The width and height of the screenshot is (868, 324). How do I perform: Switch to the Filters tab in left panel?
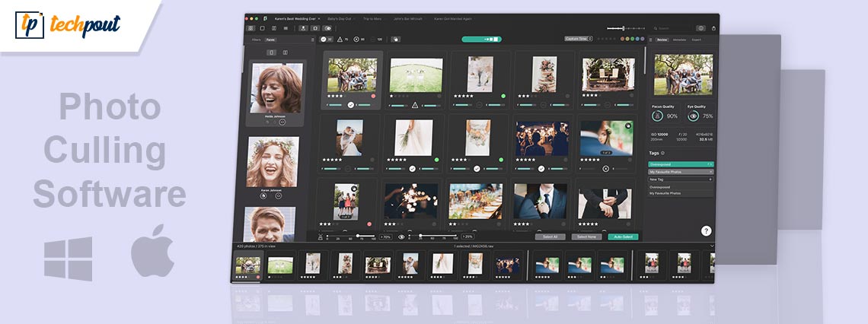257,40
